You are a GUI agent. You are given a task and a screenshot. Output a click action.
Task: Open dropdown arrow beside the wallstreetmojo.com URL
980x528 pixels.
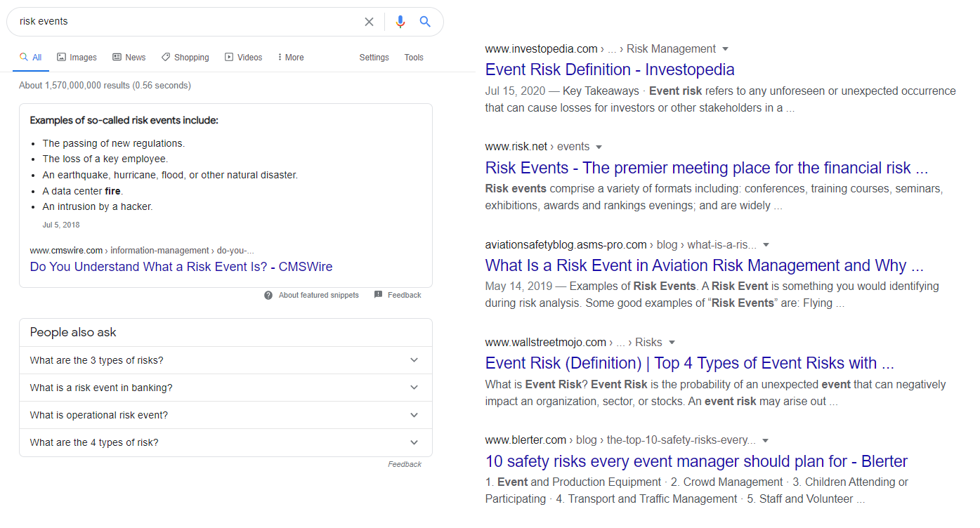pos(672,343)
